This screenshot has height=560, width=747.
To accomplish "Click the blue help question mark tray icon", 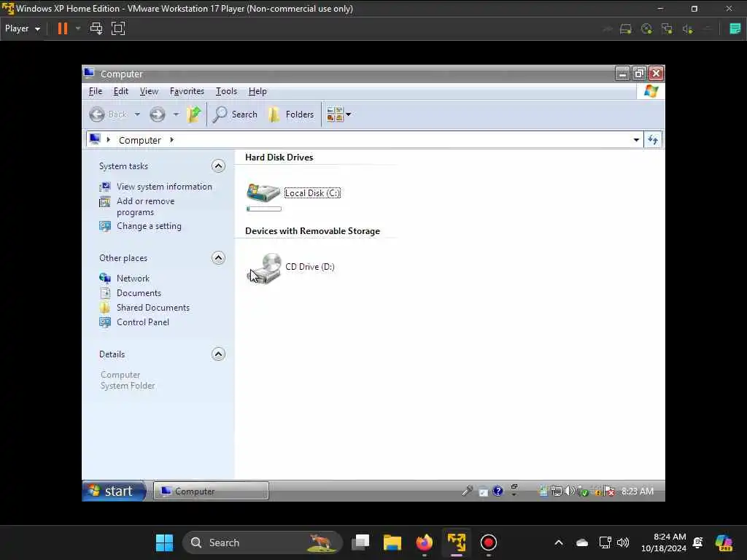I will coord(498,491).
